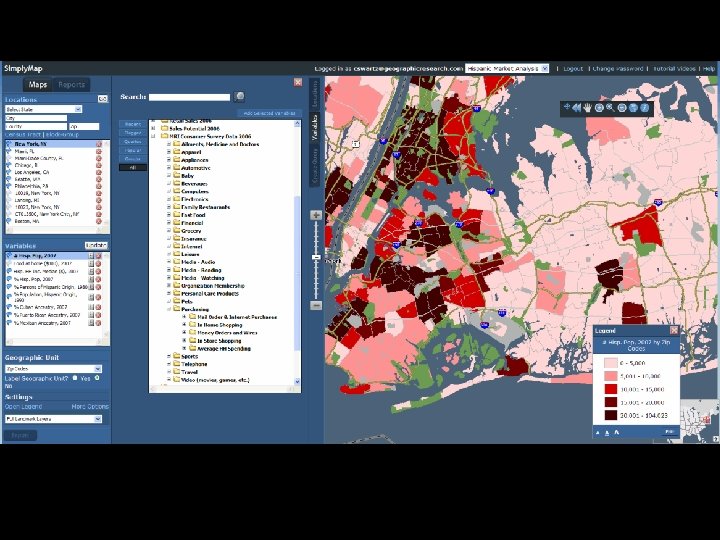Image resolution: width=720 pixels, height=540 pixels.
Task: Click the Open Legend link
Action: (23, 406)
